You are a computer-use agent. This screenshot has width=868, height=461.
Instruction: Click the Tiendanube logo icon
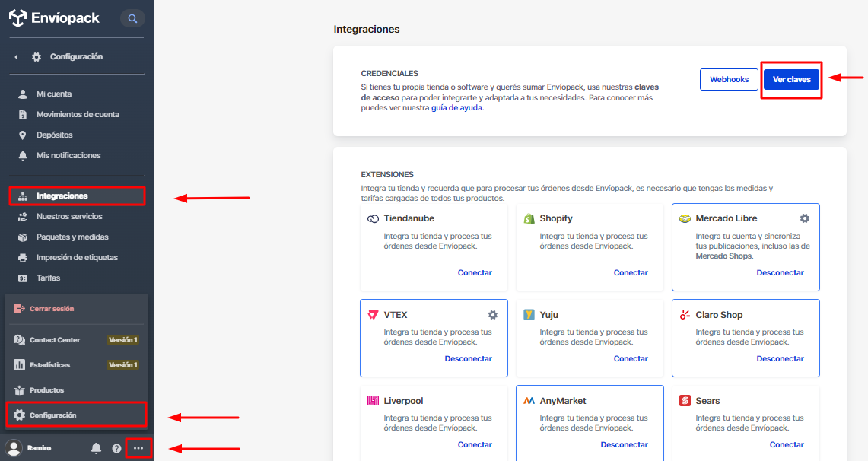coord(373,218)
